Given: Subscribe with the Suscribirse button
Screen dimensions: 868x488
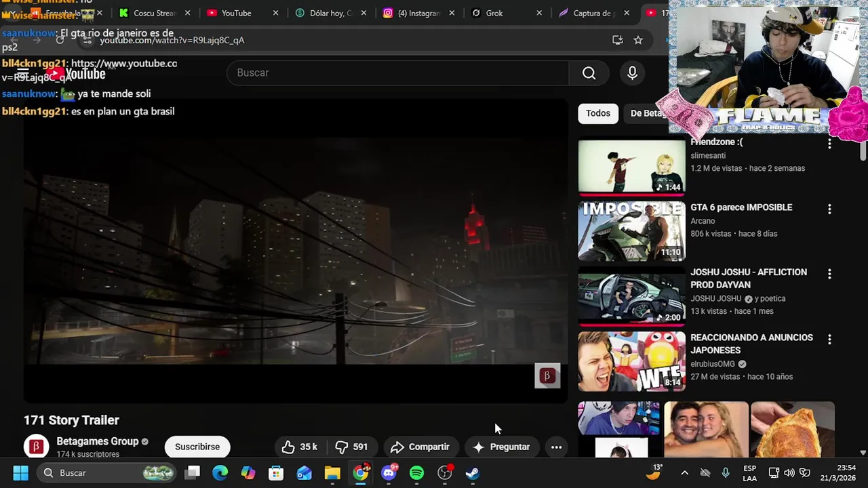Looking at the screenshot, I should pos(197,447).
